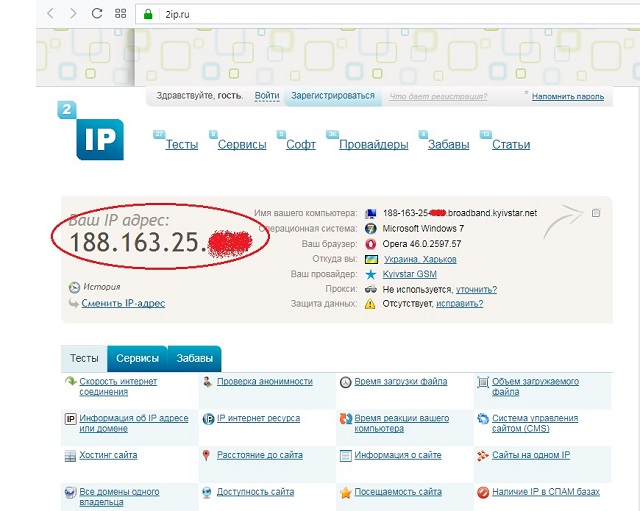Click the computer reaction time icon

pos(346,419)
